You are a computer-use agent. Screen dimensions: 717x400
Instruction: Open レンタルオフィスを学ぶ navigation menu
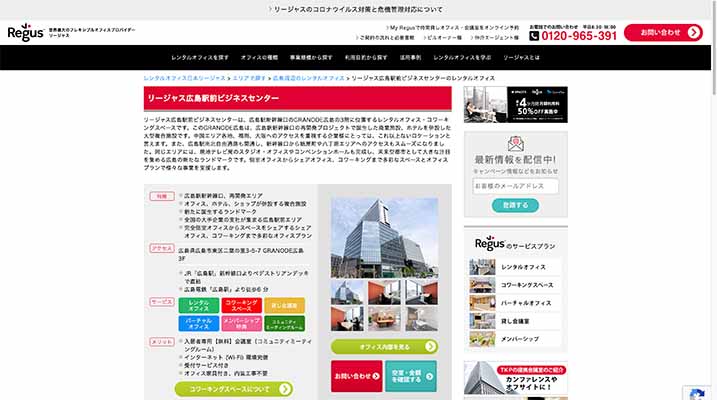462,58
